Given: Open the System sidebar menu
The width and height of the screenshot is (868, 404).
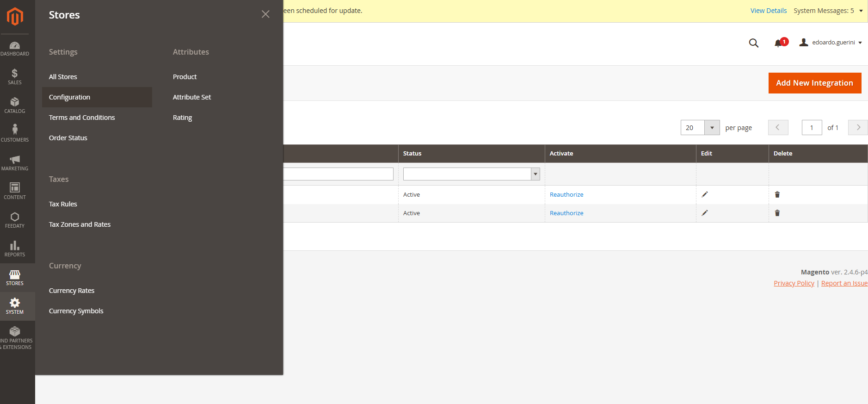Looking at the screenshot, I should (x=15, y=306).
